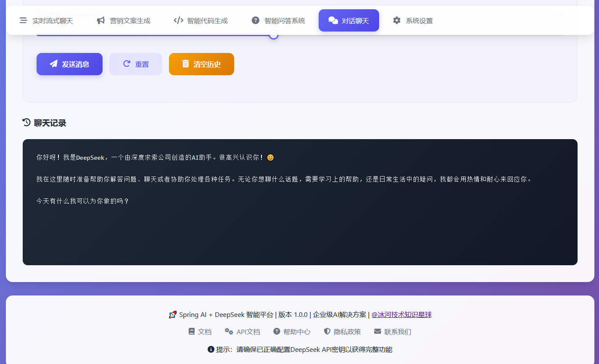Open 系统设置 via the gear icon
Image resolution: width=599 pixels, height=364 pixels.
(397, 21)
